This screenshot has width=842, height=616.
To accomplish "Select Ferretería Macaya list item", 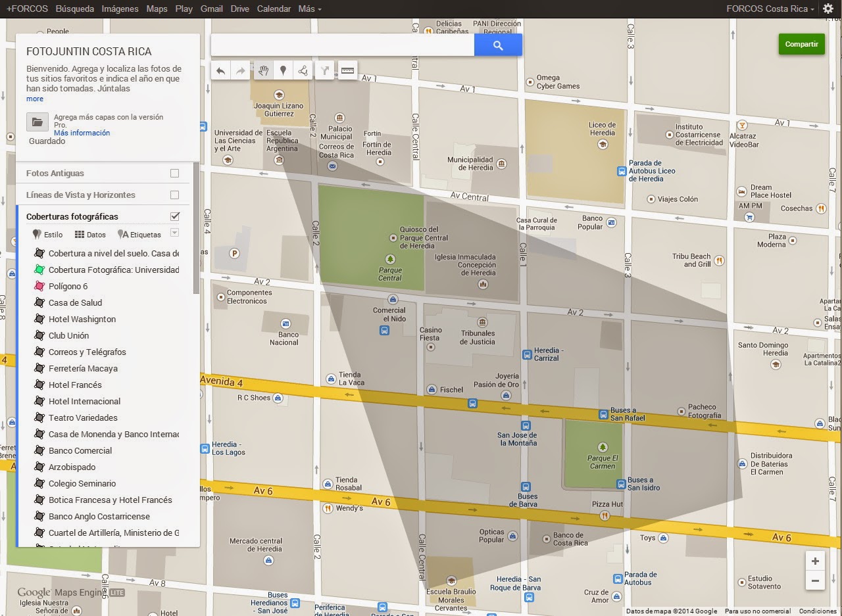I will [83, 368].
